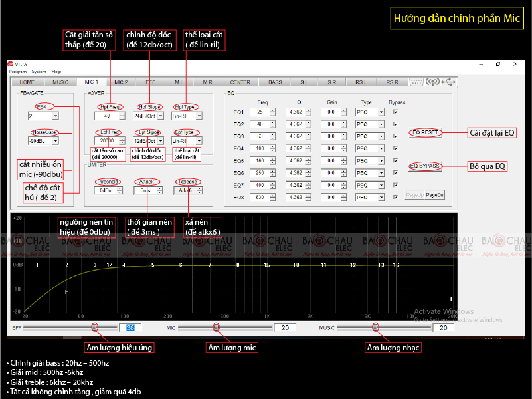The height and width of the screenshot is (399, 532).
Task: Open the Program menu
Action: 18,72
